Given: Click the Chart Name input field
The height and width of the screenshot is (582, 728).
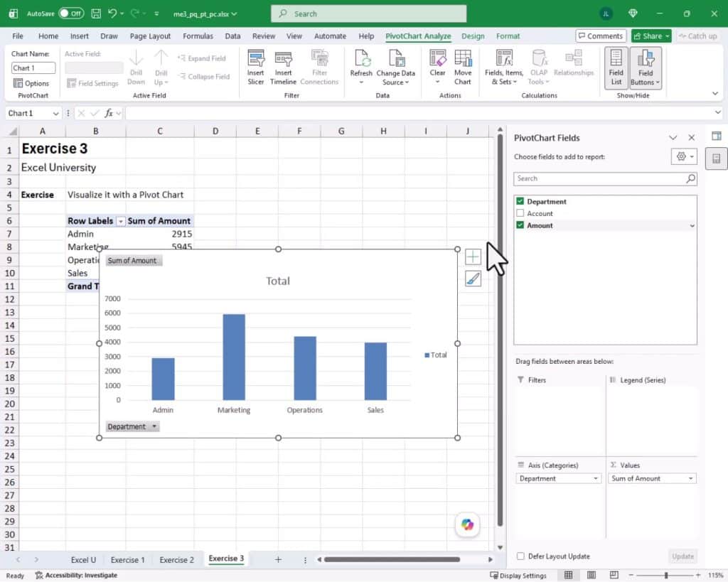Looking at the screenshot, I should 33,68.
